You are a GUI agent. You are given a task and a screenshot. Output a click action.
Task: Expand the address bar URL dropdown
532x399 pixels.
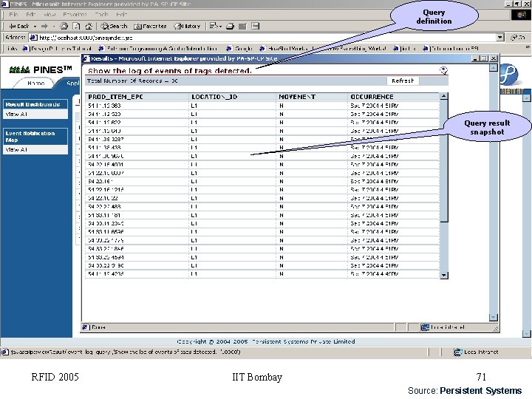pyautogui.click(x=500, y=38)
